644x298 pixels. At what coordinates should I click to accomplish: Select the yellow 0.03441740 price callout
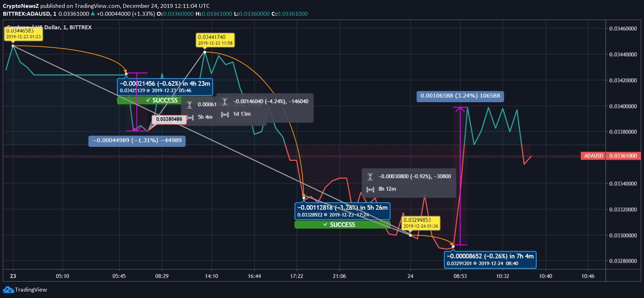pos(215,40)
